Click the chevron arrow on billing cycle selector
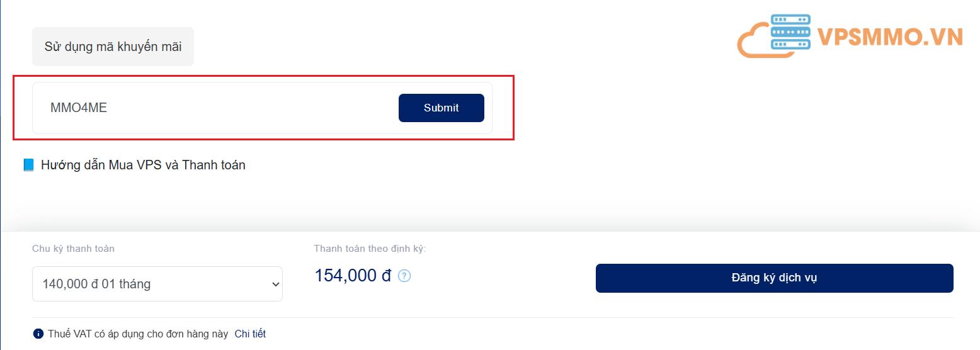This screenshot has width=980, height=350. 275,284
